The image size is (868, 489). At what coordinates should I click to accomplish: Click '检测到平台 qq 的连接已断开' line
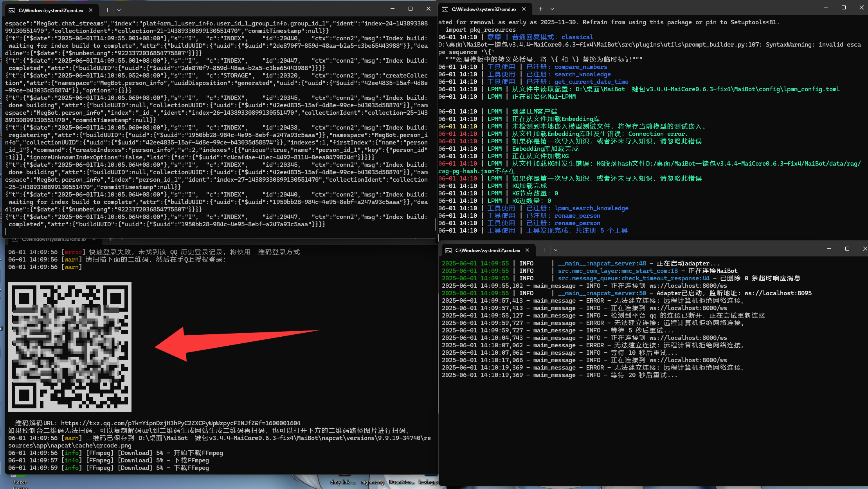tap(603, 316)
